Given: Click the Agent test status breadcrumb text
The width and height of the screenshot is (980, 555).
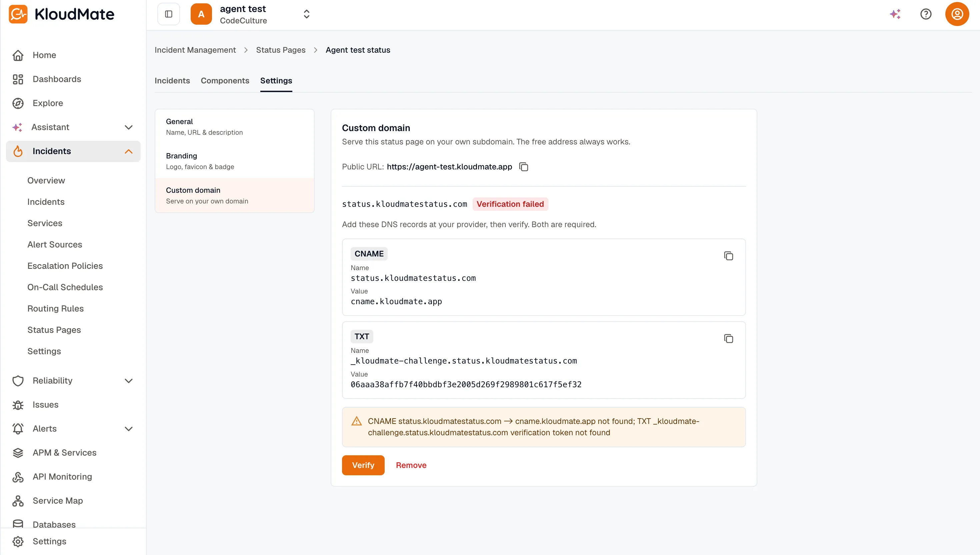Looking at the screenshot, I should (358, 50).
